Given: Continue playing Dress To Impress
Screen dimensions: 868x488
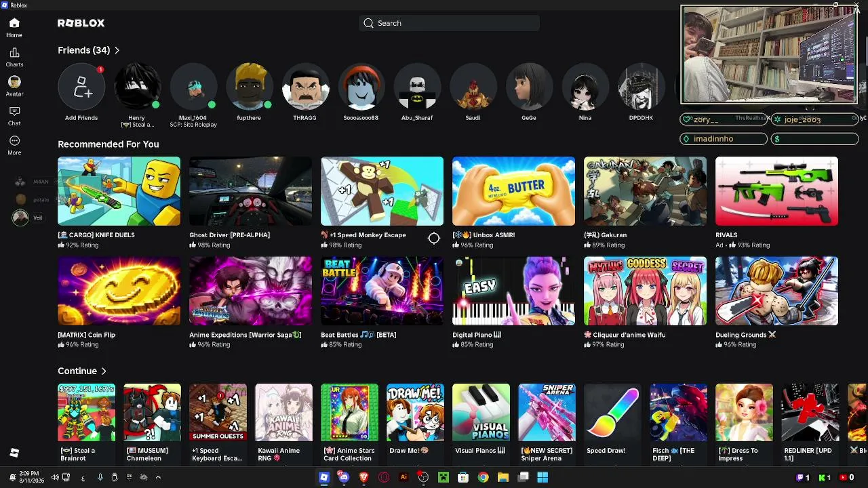Looking at the screenshot, I should 745,413.
